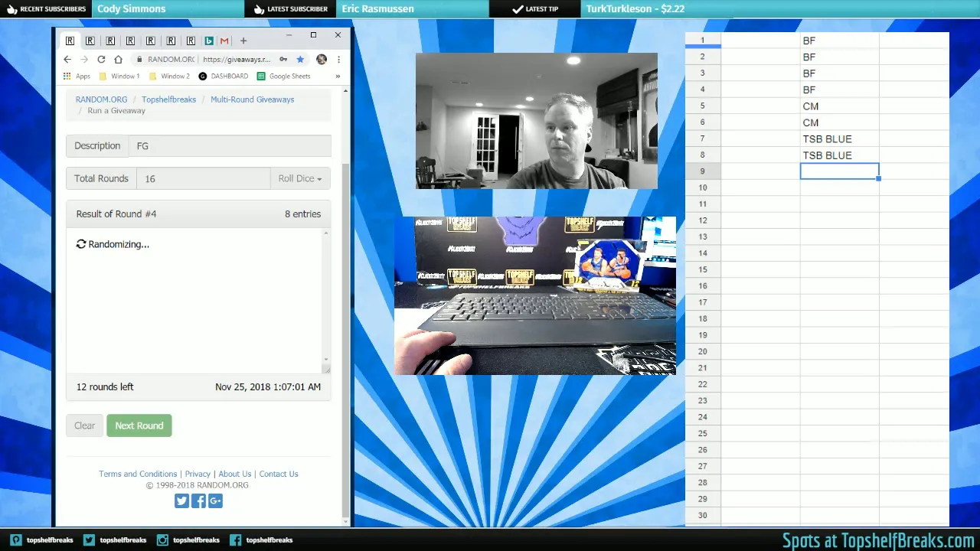Toggle the bookmark star in address bar

(x=300, y=59)
